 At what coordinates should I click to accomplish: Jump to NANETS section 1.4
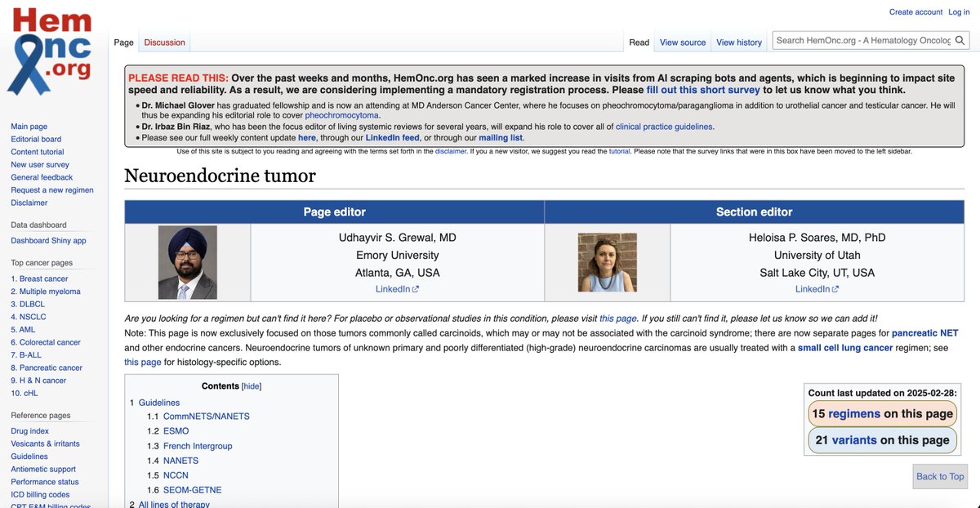pos(180,461)
